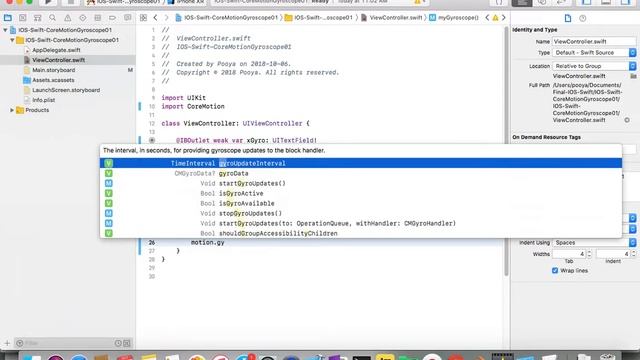Collapse the IOS-Swift-CoreMotionGyroscope01 group folder
This screenshot has width=640, height=360.
pyautogui.click(x=12, y=40)
